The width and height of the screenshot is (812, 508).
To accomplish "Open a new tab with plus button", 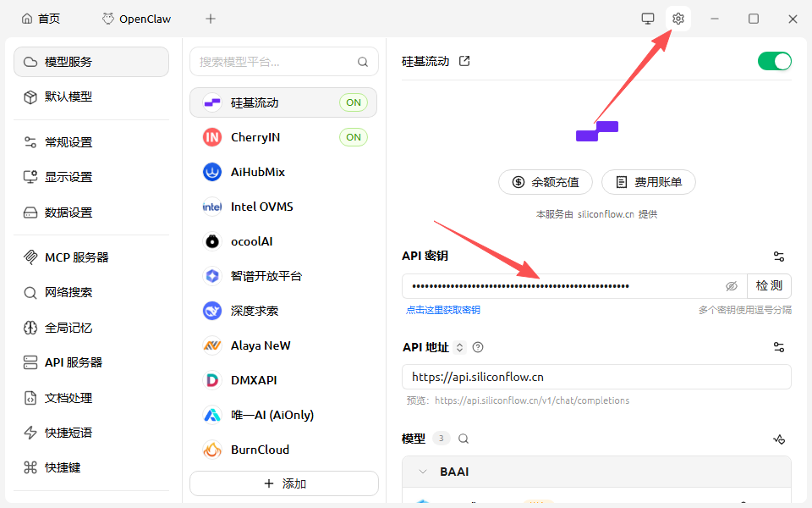I will (x=211, y=19).
